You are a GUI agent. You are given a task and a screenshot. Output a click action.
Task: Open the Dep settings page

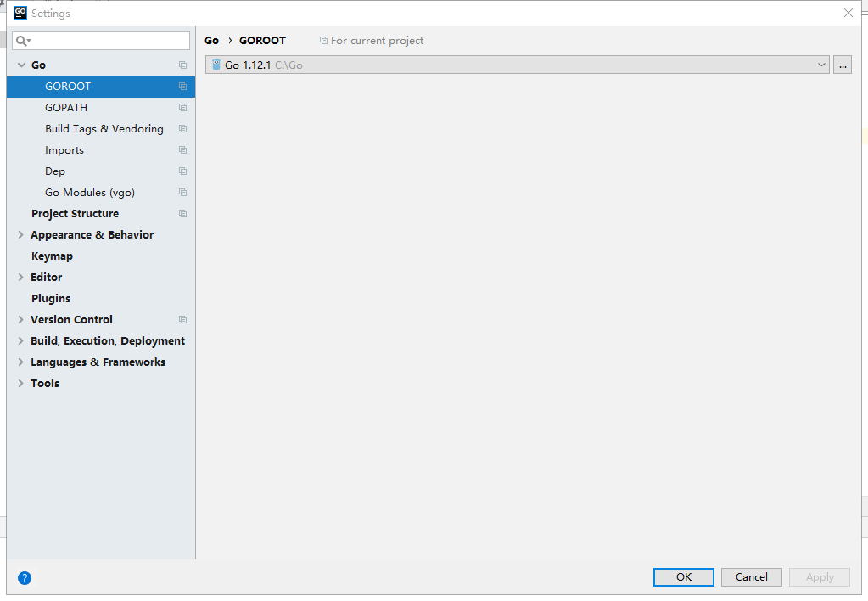(101, 171)
